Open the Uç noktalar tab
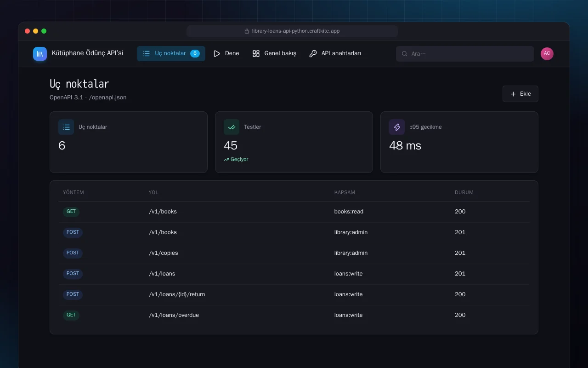Viewport: 588px width, 368px height. point(171,53)
